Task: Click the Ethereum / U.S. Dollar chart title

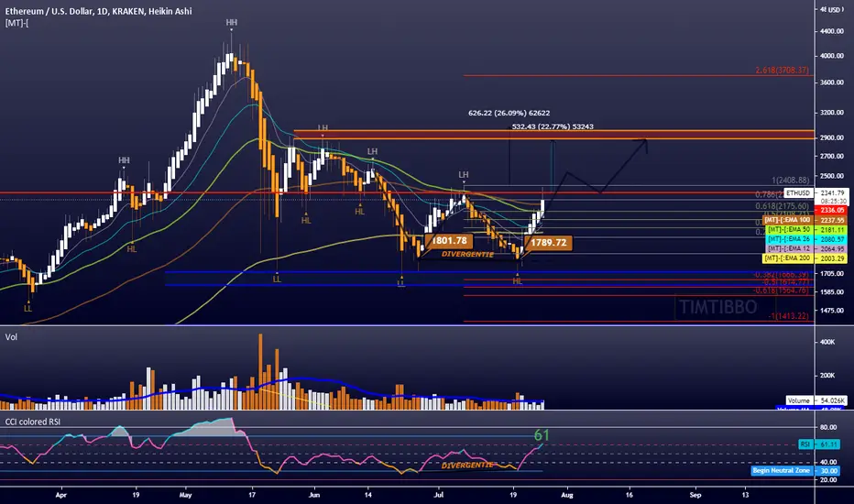Action: pyautogui.click(x=98, y=11)
